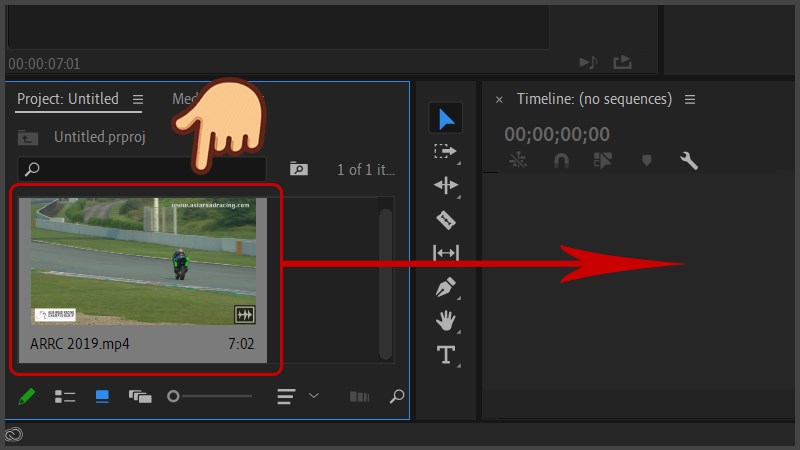800x450 pixels.
Task: Select the Razor tool
Action: coord(446,220)
